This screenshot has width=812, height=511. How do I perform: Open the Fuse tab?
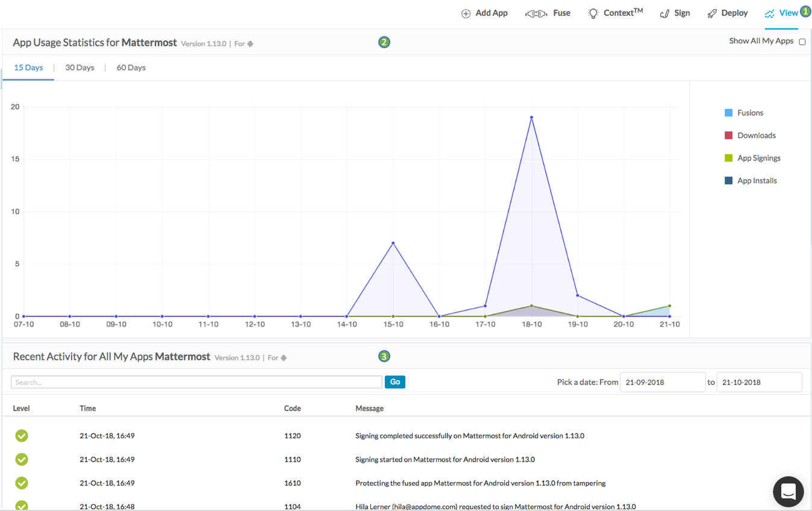548,13
